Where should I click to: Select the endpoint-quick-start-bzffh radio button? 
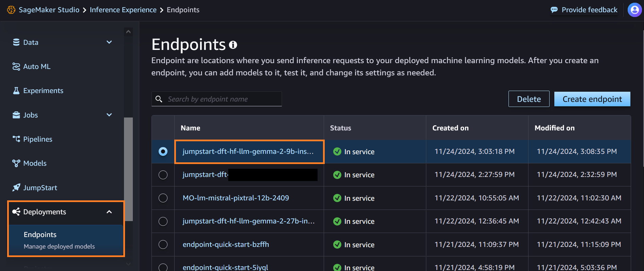coord(163,245)
